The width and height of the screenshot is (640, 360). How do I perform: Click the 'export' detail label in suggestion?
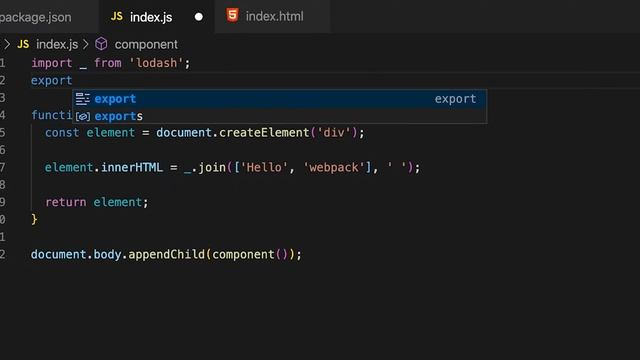click(455, 99)
